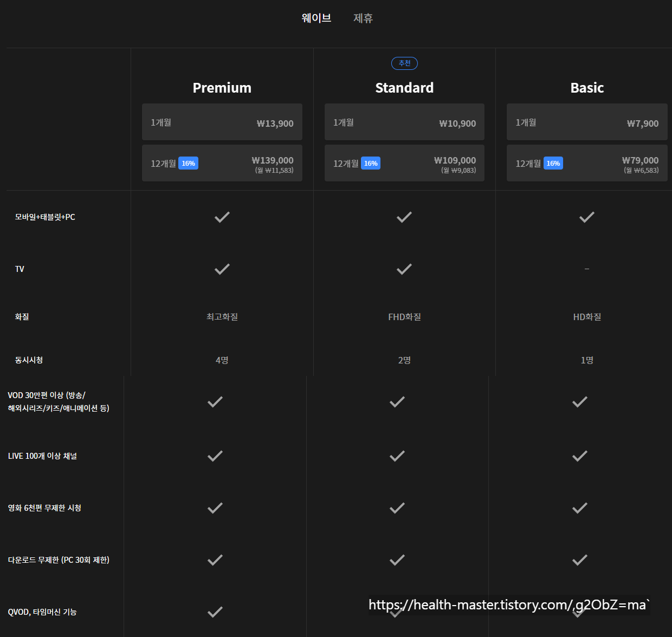Click Basic checkmark in 모바일+태블릿+PC row

(587, 217)
